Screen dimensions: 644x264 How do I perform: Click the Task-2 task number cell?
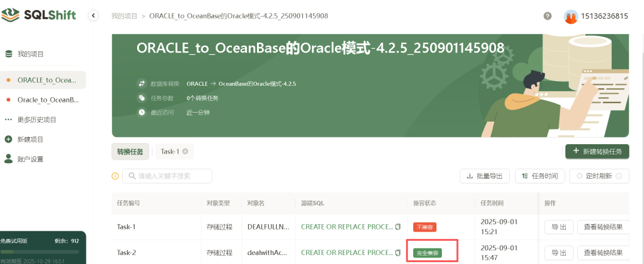126,253
